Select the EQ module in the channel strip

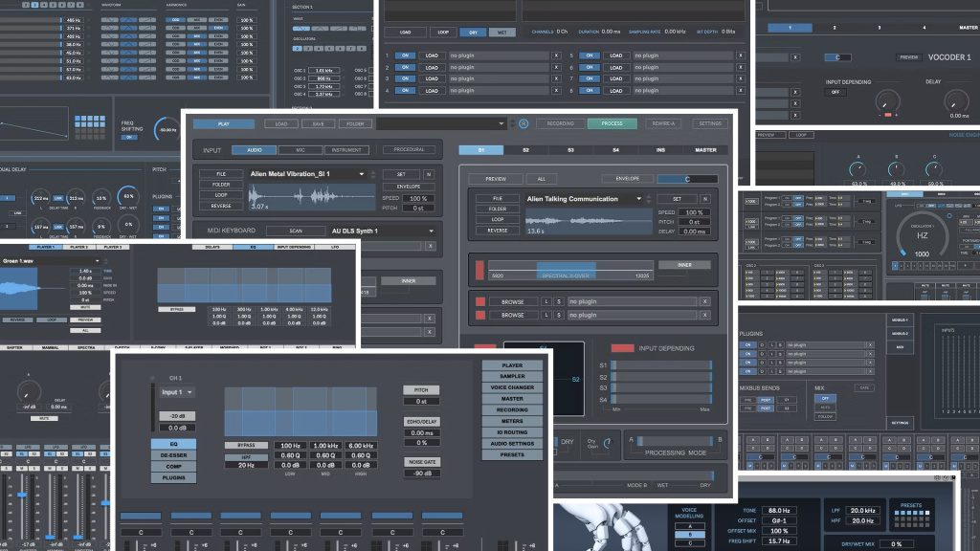[x=175, y=443]
